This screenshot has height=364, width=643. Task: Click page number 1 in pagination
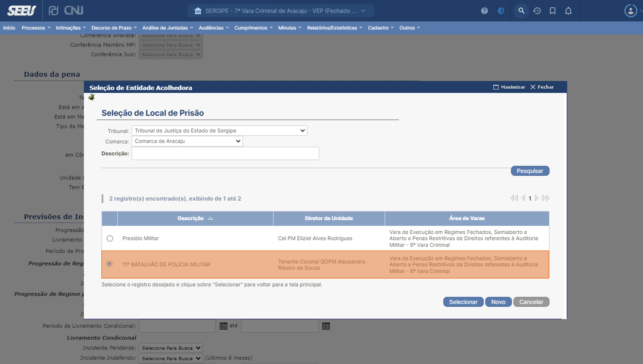click(530, 198)
